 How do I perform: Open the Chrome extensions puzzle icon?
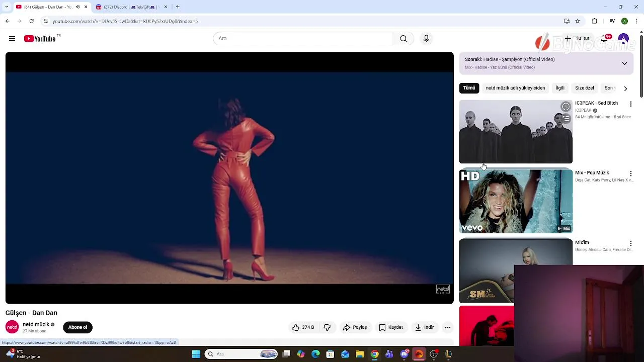coord(595,21)
